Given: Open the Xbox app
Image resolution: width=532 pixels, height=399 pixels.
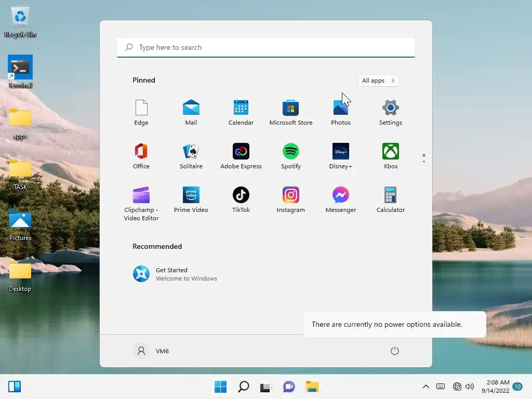Looking at the screenshot, I should pos(391,156).
